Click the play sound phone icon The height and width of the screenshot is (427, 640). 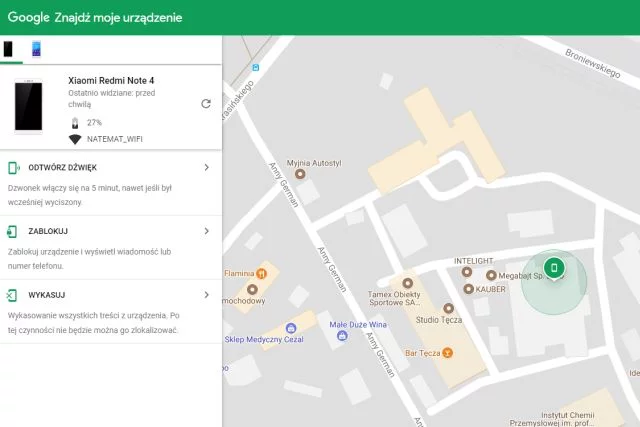click(13, 167)
